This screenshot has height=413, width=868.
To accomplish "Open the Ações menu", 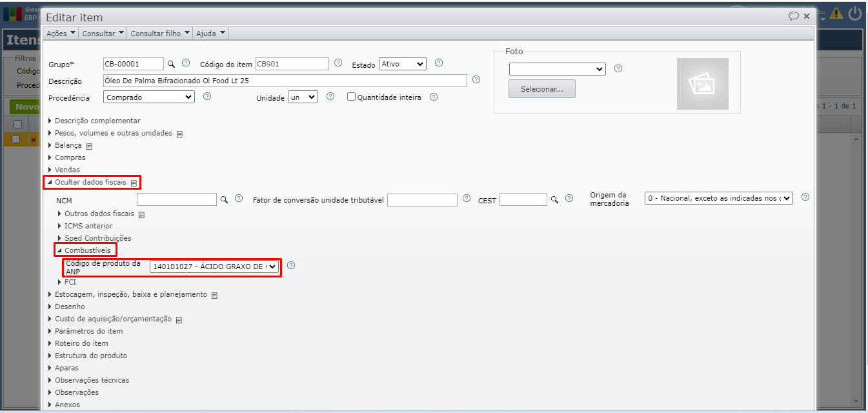I will coord(61,33).
